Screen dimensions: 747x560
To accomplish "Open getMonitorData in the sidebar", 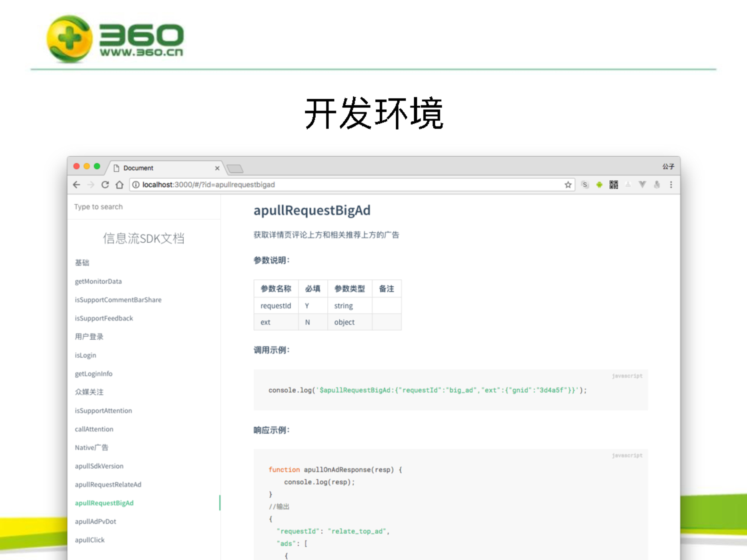I will [98, 282].
